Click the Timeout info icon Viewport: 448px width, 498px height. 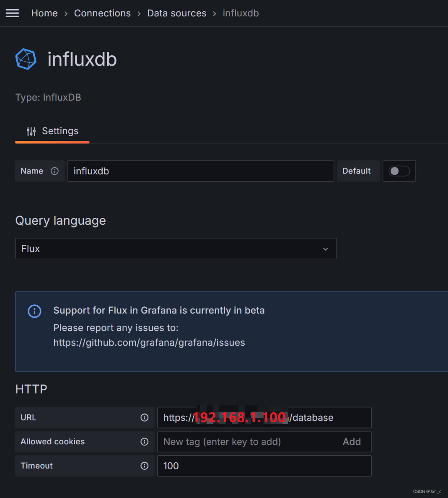(x=145, y=466)
